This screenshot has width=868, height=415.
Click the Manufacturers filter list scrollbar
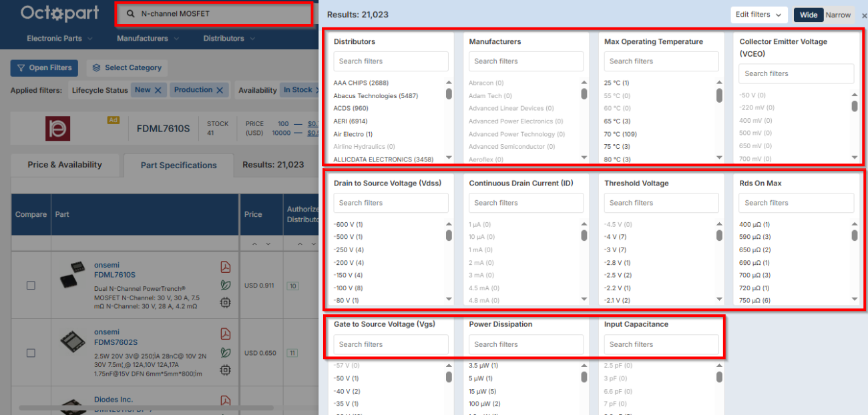click(584, 95)
